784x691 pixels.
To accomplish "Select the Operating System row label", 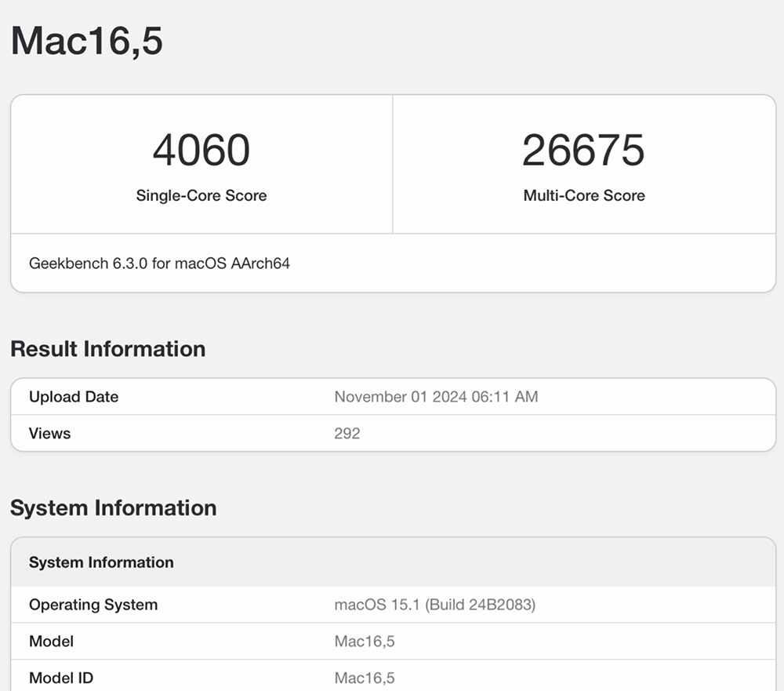I will click(93, 605).
